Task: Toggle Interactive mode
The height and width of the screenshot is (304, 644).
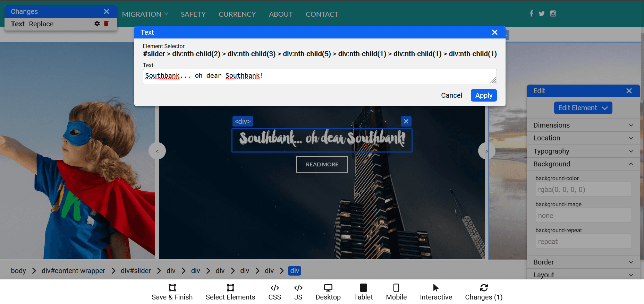Action: (x=436, y=292)
